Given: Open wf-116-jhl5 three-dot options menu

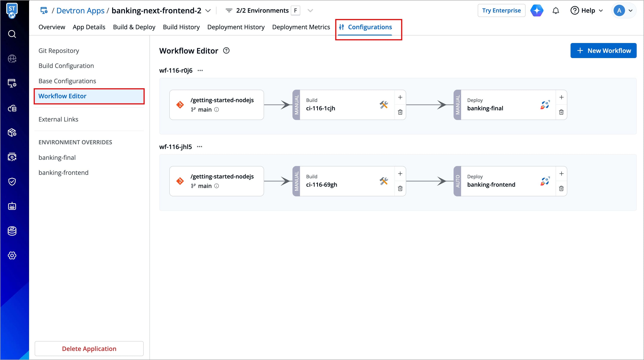Looking at the screenshot, I should click(199, 147).
